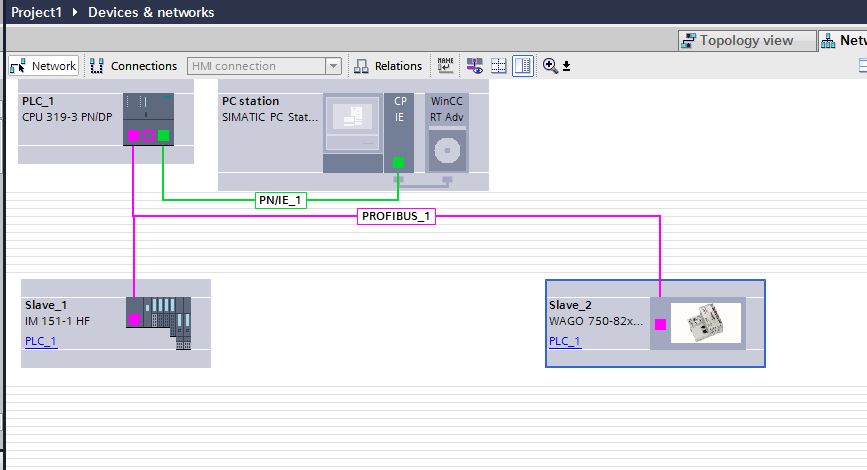Image resolution: width=867 pixels, height=470 pixels.
Task: Click the zoom magnifier icon
Action: coord(550,66)
